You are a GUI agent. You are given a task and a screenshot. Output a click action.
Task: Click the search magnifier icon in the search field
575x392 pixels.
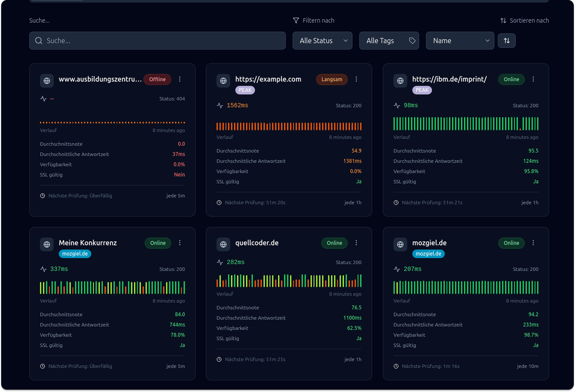[x=39, y=41]
